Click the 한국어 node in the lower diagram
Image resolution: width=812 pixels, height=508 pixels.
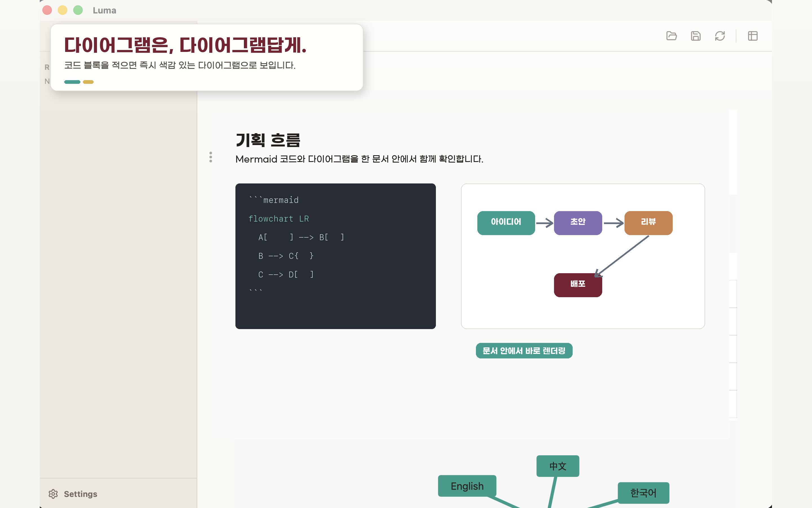643,493
